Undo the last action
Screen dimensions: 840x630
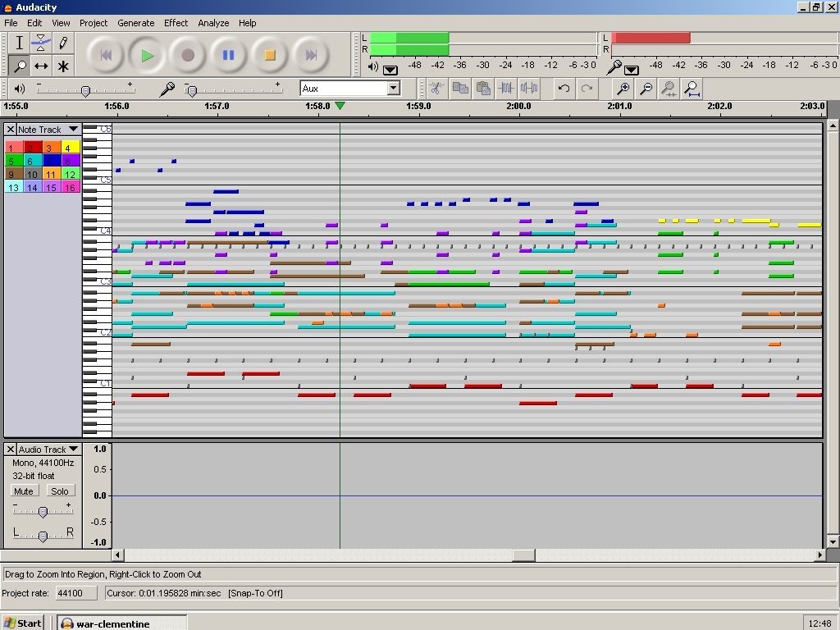point(564,88)
